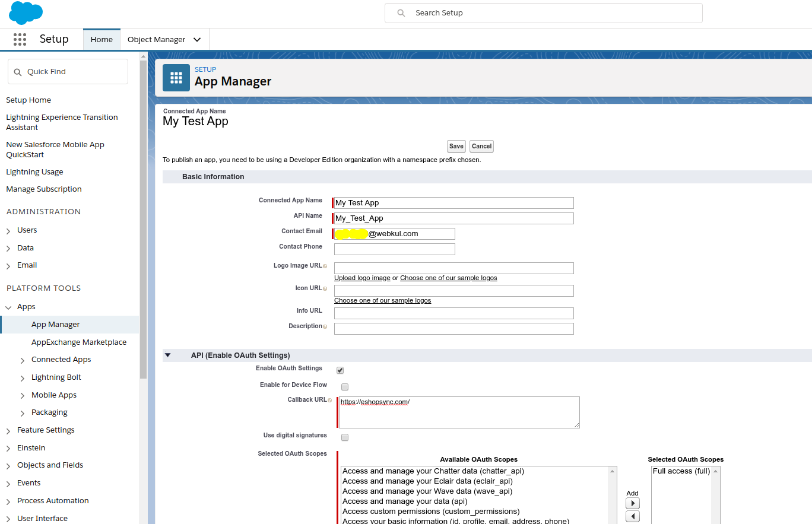Click the Upload logo image link
The image size is (812, 524).
coord(362,278)
